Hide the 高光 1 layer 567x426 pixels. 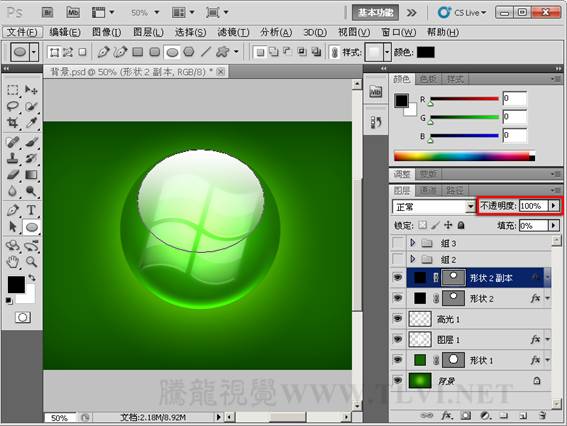point(398,319)
